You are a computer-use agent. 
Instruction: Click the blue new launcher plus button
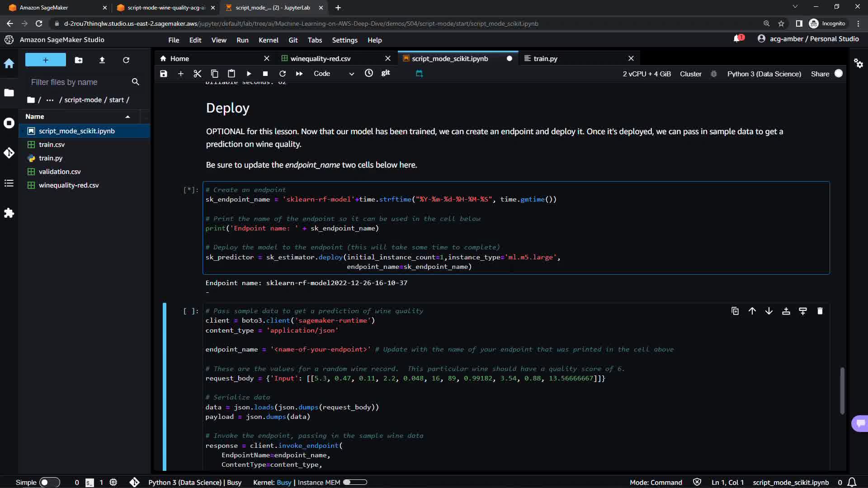pos(45,60)
